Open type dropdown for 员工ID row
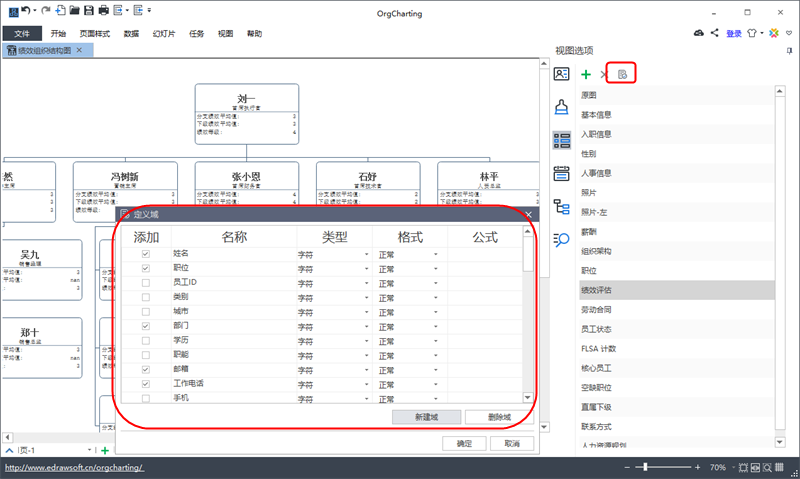Screen dimensions: 800x479 point(366,283)
